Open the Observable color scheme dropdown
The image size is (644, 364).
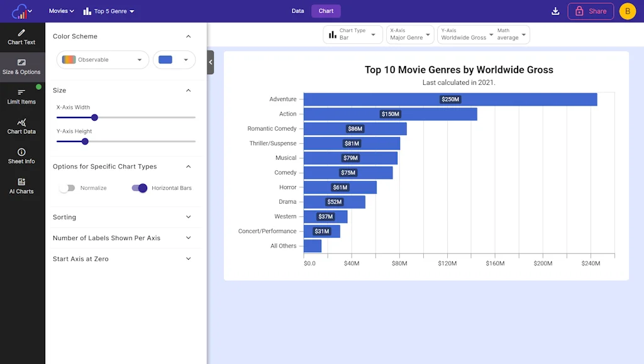coord(102,60)
